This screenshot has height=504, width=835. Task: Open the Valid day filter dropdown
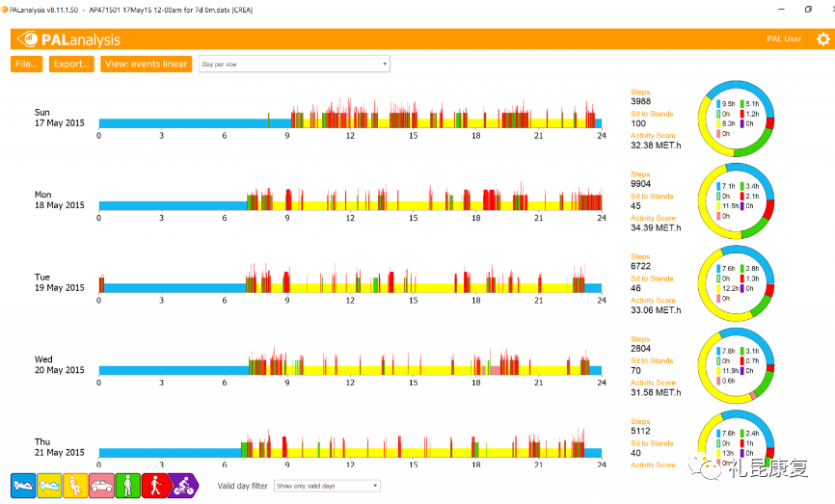pyautogui.click(x=327, y=486)
